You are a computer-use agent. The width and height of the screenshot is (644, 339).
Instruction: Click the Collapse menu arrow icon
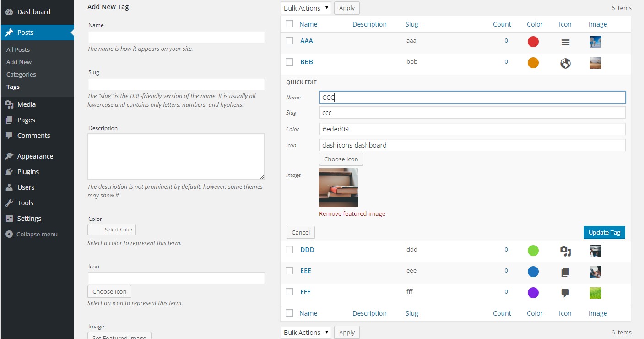tap(9, 234)
